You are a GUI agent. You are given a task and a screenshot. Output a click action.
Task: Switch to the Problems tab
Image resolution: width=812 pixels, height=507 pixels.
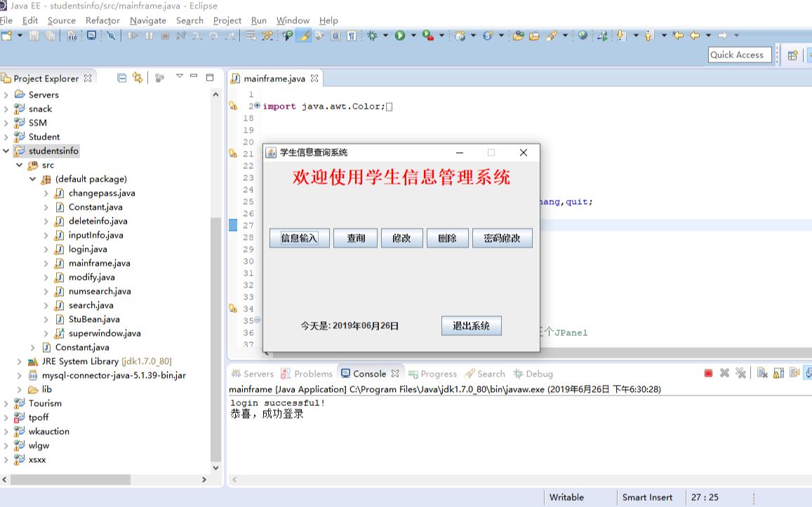tap(314, 373)
